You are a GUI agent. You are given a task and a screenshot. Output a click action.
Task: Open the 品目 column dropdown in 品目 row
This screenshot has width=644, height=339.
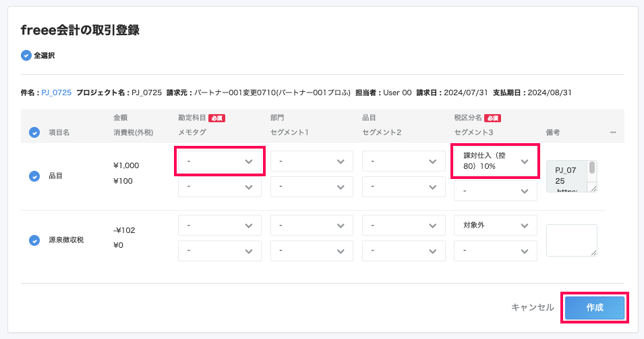pyautogui.click(x=404, y=161)
